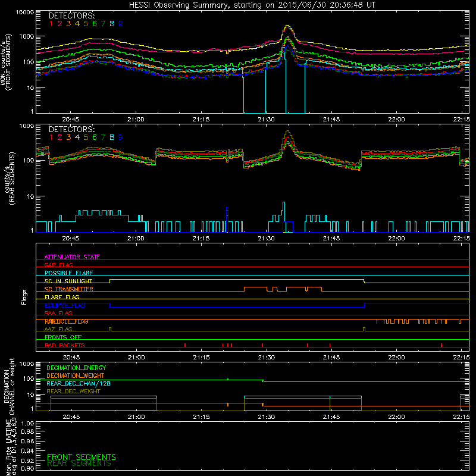Click the FLARE FLAG label
This screenshot has height=476, width=476.
point(62,297)
